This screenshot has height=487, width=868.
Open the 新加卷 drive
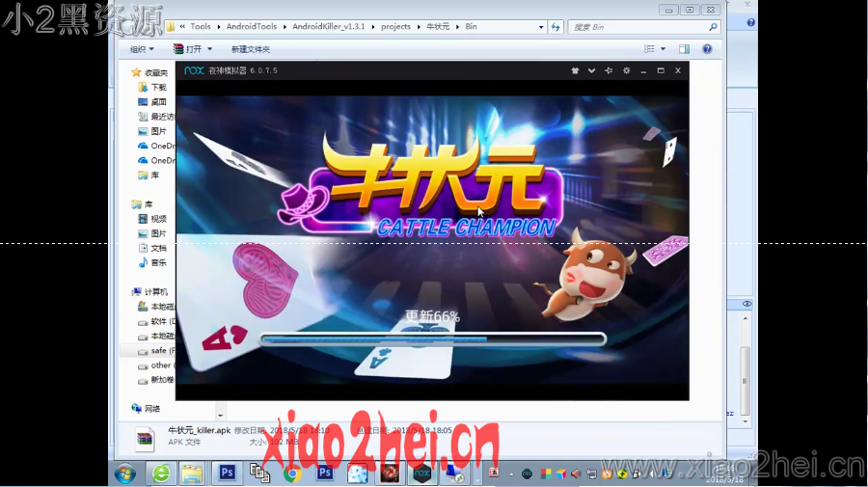[x=156, y=380]
